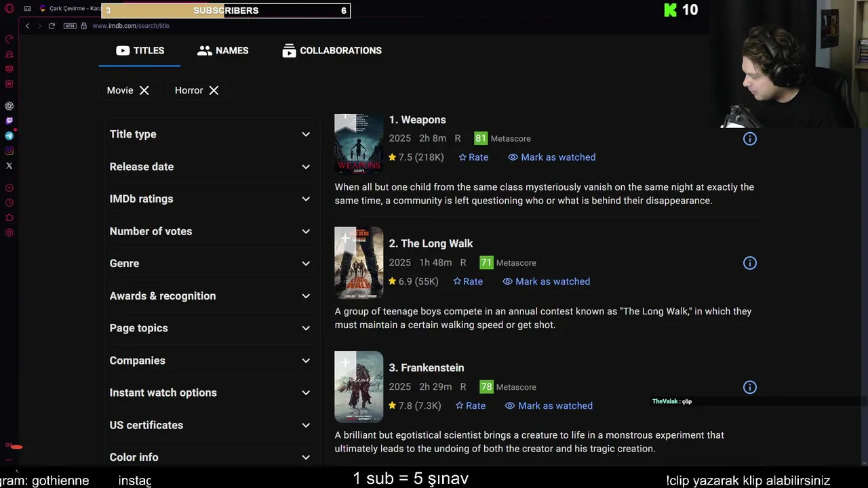
Task: Rate the movie The Long Walk
Action: 468,281
